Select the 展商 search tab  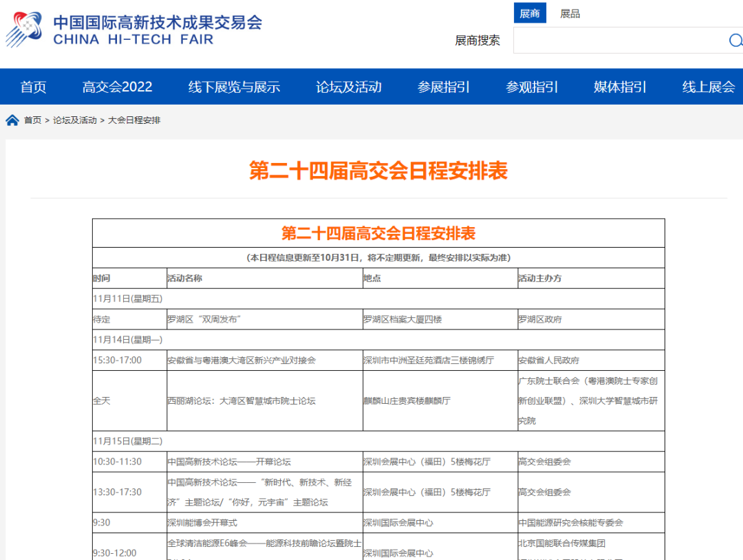[530, 13]
